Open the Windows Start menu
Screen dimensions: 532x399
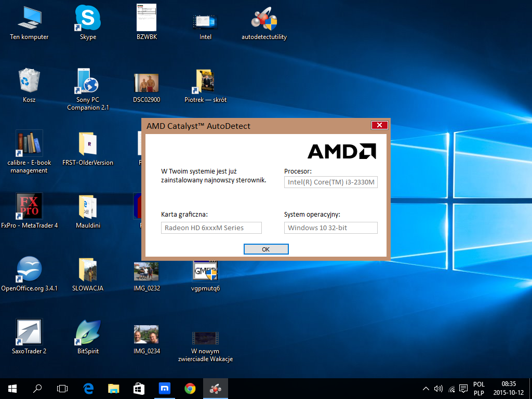[x=12, y=389]
